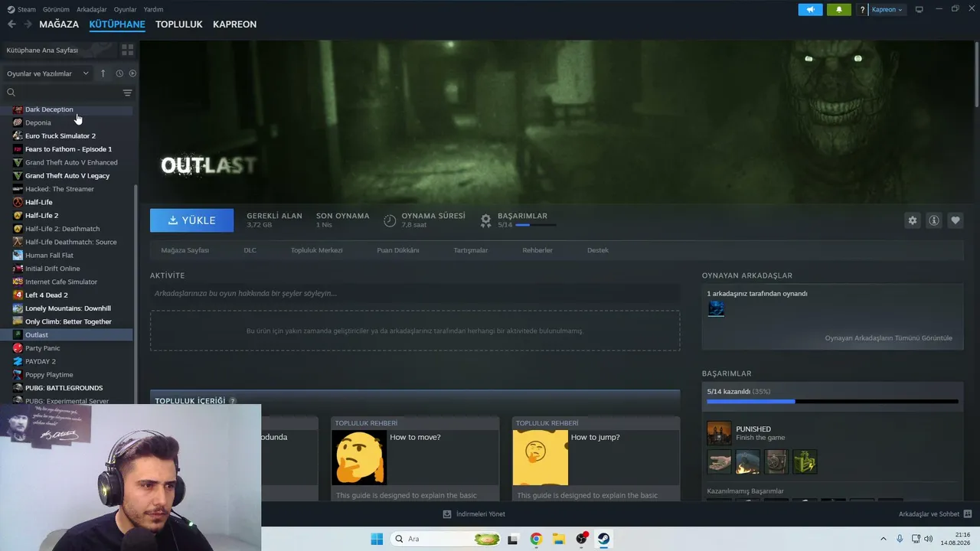Click the Half-Life 2 game icon
This screenshot has height=551, width=980.
[x=18, y=216]
